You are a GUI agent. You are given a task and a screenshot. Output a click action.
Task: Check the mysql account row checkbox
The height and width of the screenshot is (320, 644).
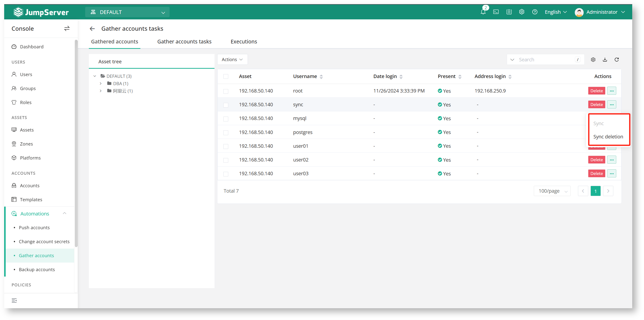[226, 119]
